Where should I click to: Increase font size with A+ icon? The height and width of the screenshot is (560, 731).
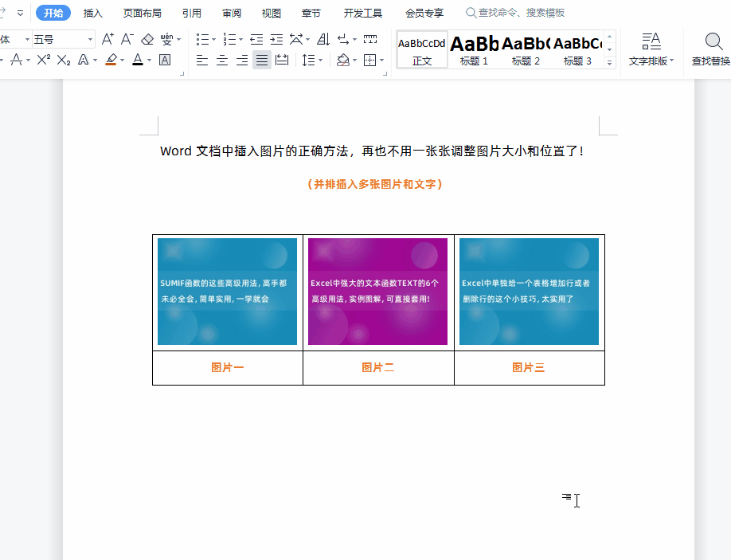click(107, 39)
